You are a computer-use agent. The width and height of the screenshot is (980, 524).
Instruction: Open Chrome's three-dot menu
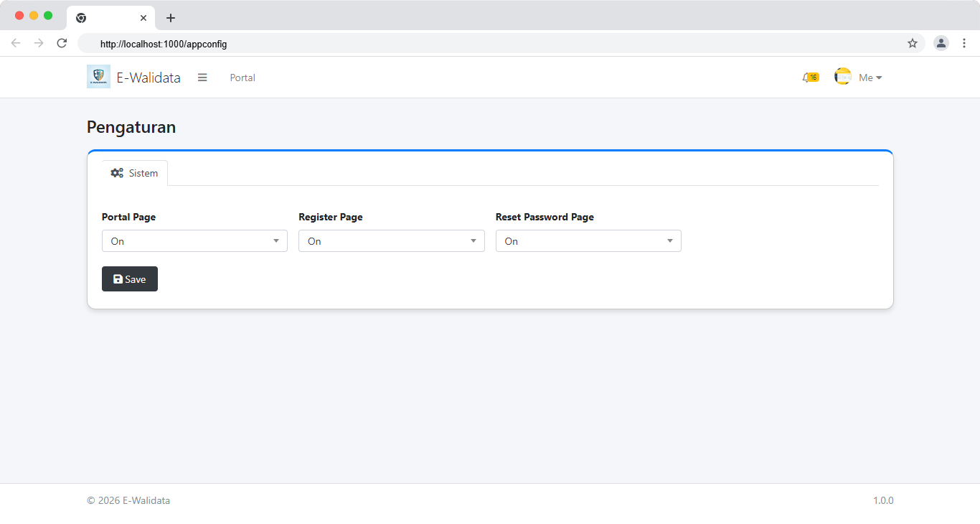pyautogui.click(x=964, y=43)
